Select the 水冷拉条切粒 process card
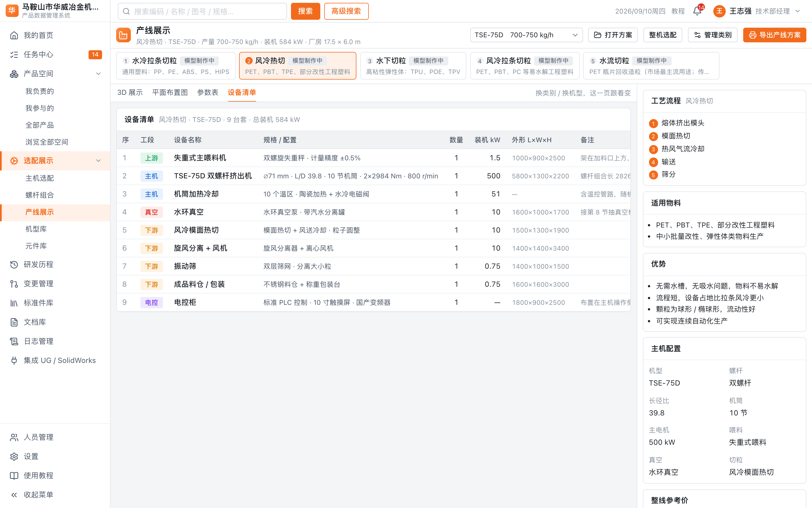This screenshot has height=508, width=812. click(176, 65)
